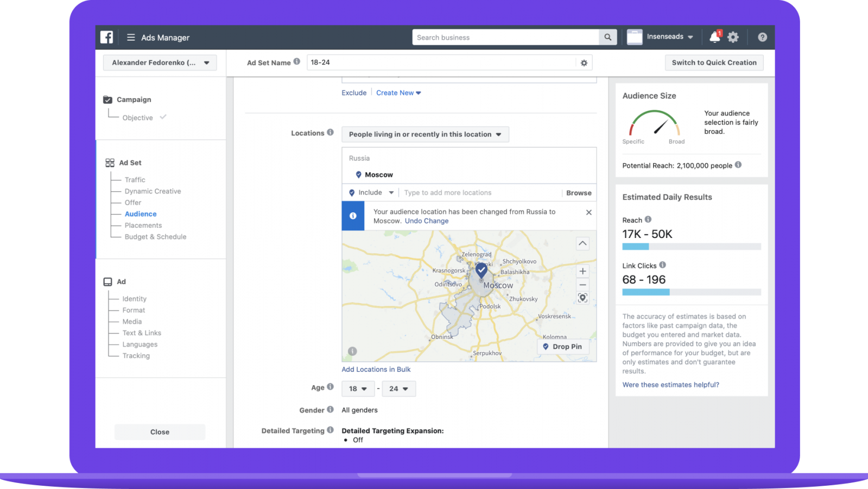868x489 pixels.
Task: Zoom out on the map
Action: pos(582,285)
